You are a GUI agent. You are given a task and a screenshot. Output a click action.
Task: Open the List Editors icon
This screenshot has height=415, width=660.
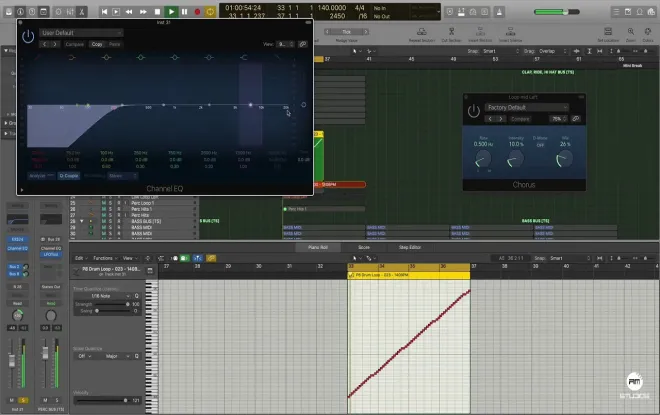(x=616, y=12)
